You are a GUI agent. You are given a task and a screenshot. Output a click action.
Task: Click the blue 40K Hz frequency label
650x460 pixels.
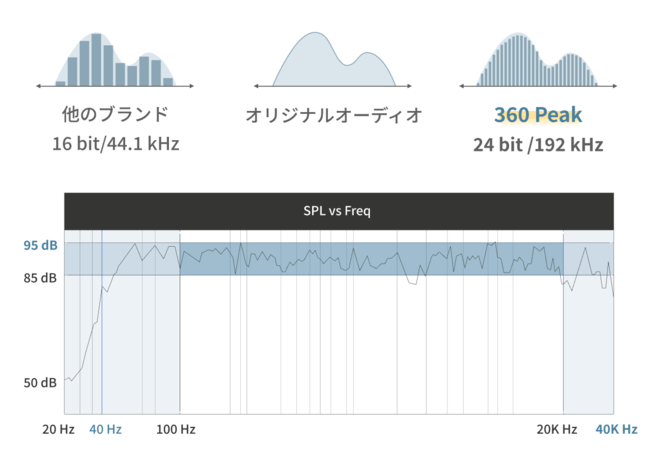(x=616, y=429)
